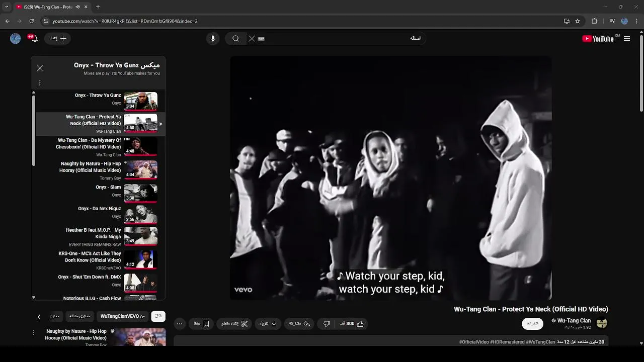Go to YouTube home via logo

[x=598, y=39]
